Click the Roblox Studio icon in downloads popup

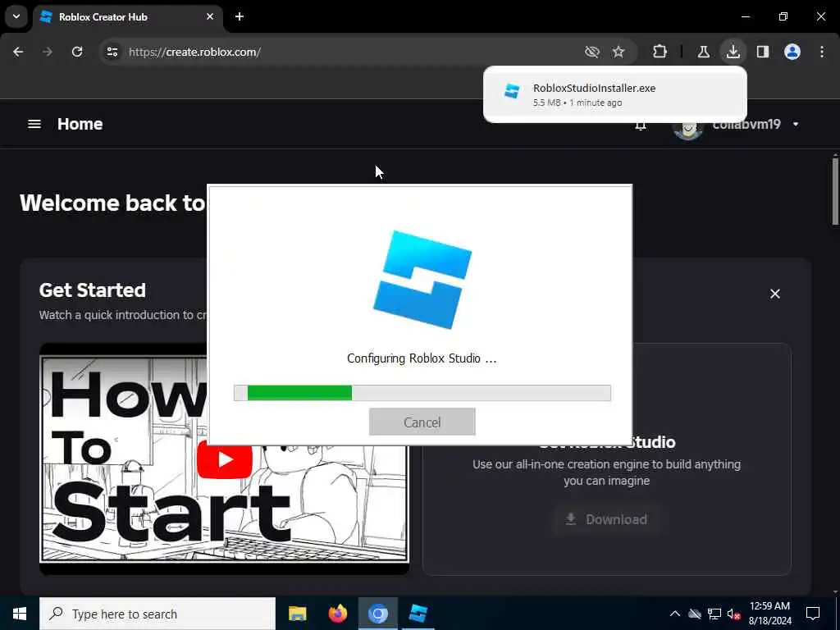tap(512, 92)
